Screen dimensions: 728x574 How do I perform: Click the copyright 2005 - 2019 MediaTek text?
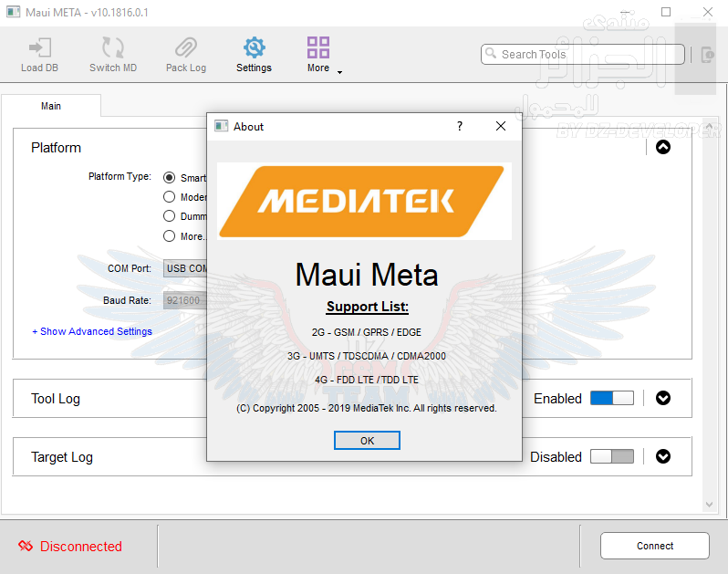pos(367,408)
